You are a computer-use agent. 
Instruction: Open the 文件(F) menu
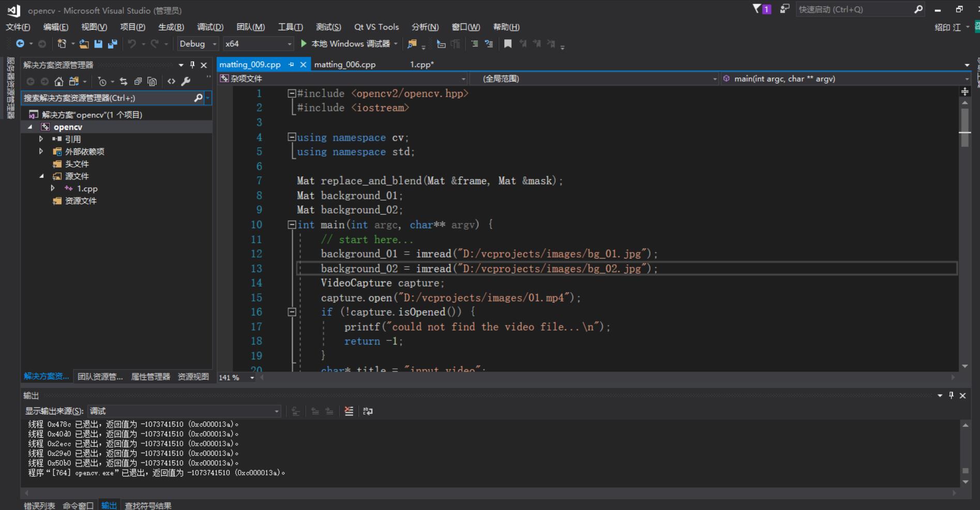point(18,27)
